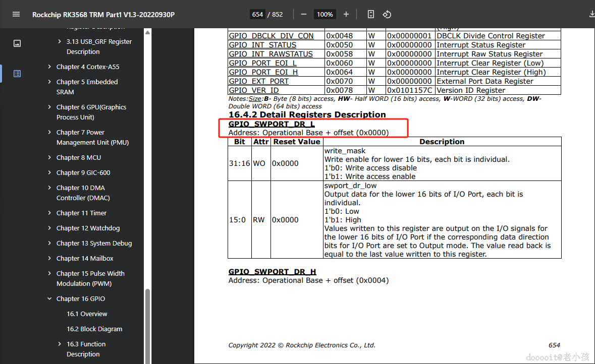Go to Chapter 14 Mailbox
Image resolution: width=595 pixels, height=364 pixels.
coord(85,258)
